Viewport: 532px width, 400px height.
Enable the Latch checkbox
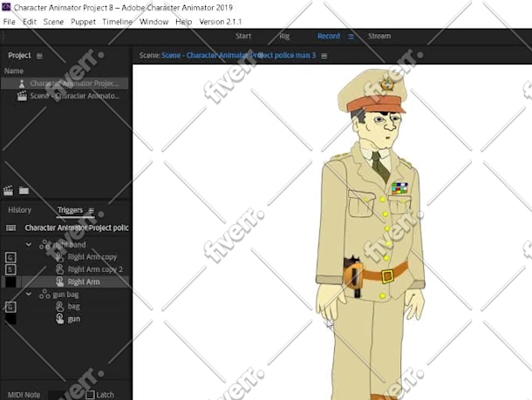tap(90, 395)
